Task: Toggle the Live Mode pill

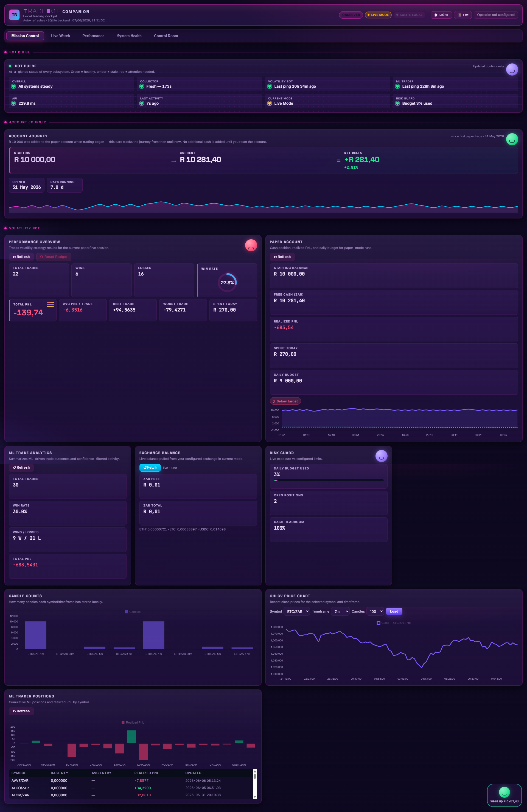Action: 378,15
